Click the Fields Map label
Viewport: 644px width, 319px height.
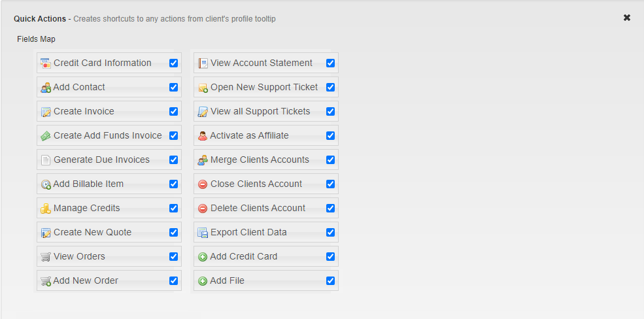point(36,39)
